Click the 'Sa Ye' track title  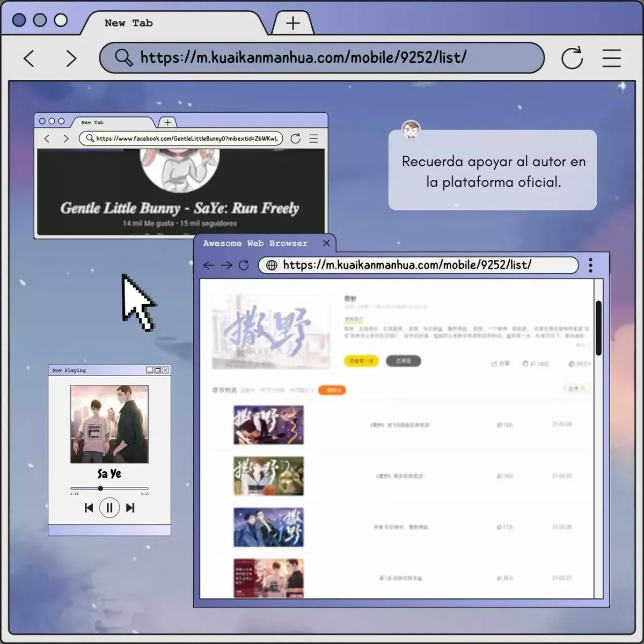[x=109, y=473]
